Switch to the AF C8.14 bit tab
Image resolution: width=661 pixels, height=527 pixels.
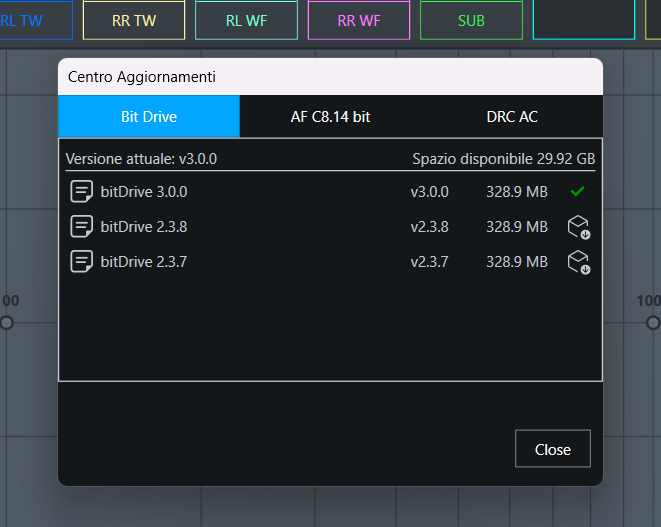click(330, 117)
